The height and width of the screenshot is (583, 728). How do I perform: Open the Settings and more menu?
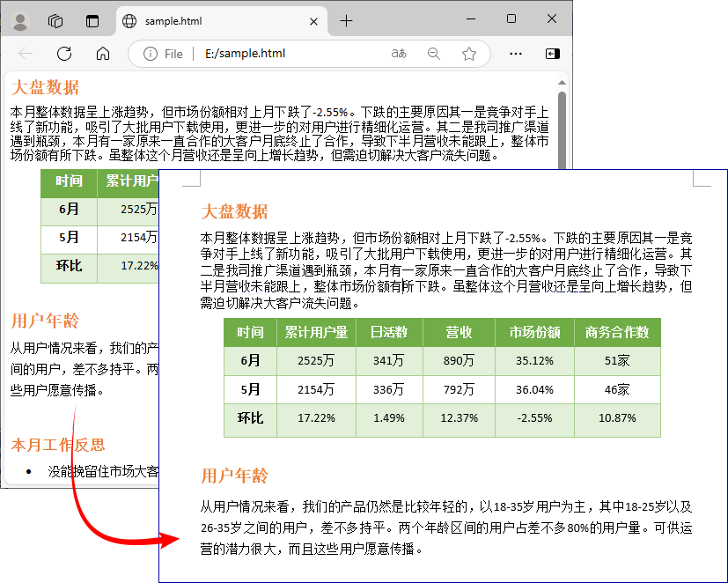coord(515,54)
